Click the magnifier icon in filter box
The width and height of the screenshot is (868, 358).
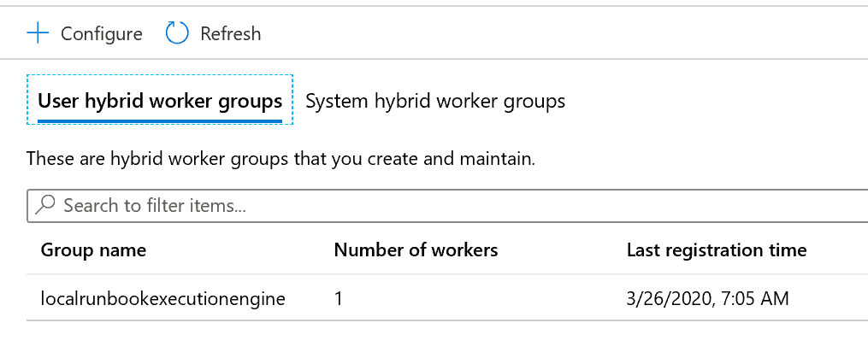coord(47,205)
